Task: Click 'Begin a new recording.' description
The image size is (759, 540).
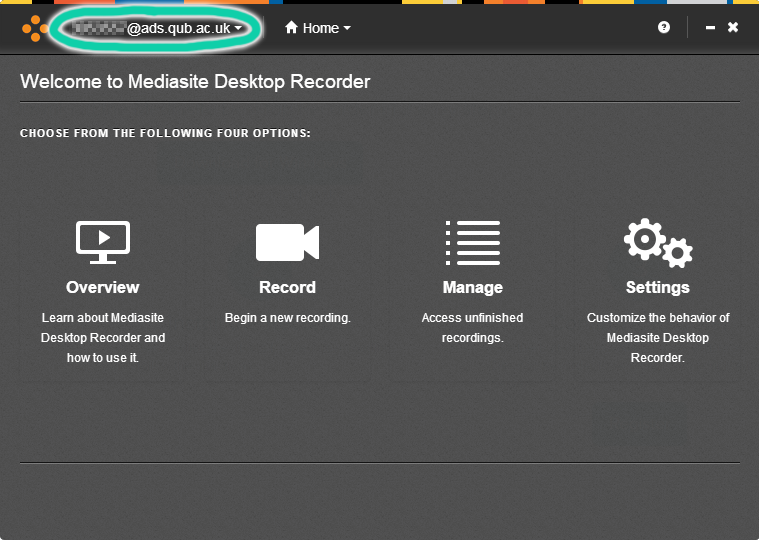Action: pos(287,318)
